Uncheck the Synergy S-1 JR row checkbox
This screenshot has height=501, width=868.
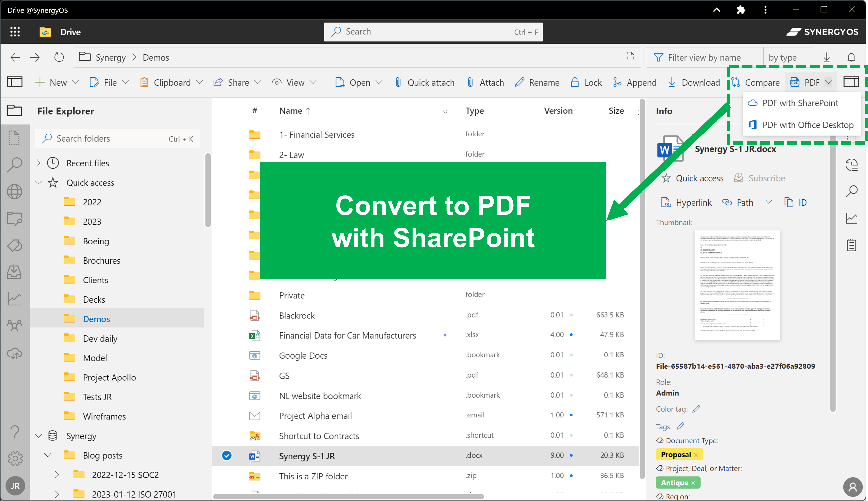pyautogui.click(x=226, y=455)
